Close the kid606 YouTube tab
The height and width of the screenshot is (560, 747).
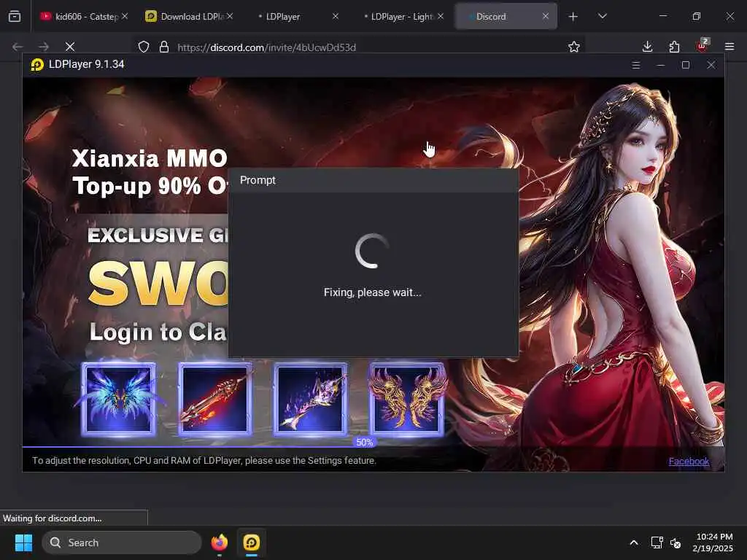124,16
